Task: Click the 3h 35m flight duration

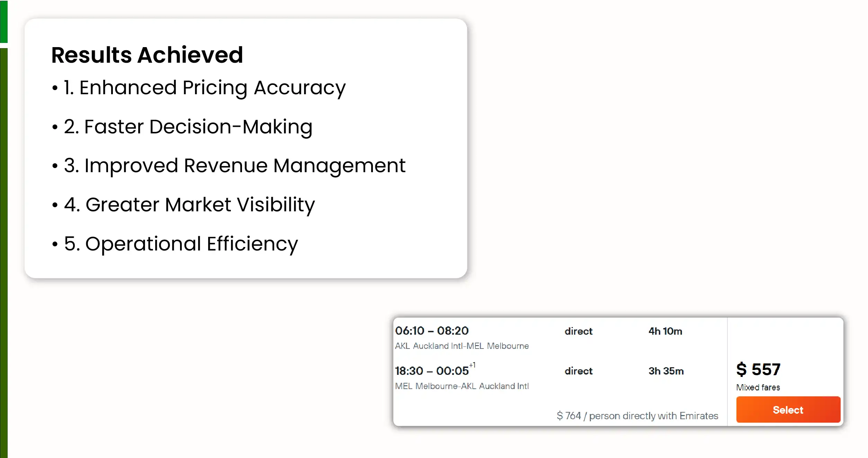Action: tap(666, 371)
